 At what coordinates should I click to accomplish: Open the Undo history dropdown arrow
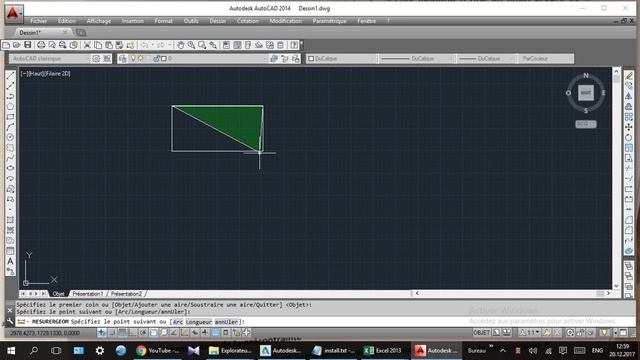(153, 45)
